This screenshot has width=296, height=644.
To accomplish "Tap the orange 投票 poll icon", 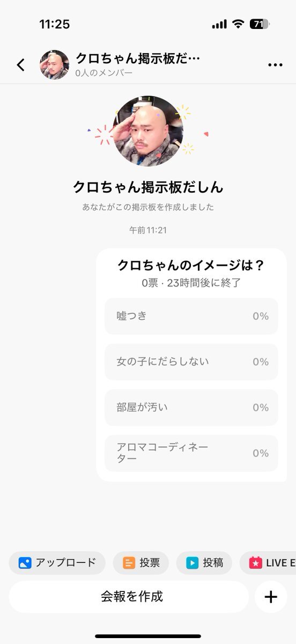I will 129,563.
